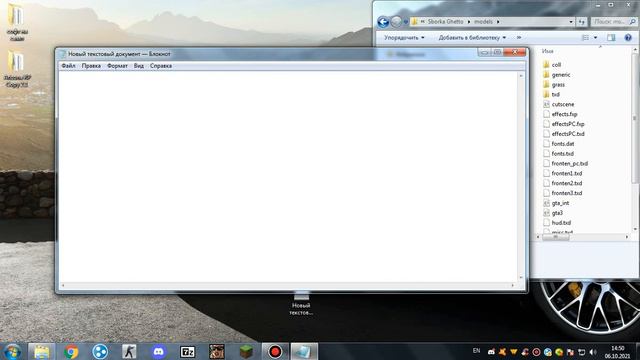The height and width of the screenshot is (360, 640).
Task: Open the blue circle three-dots taskbar app
Action: click(100, 351)
